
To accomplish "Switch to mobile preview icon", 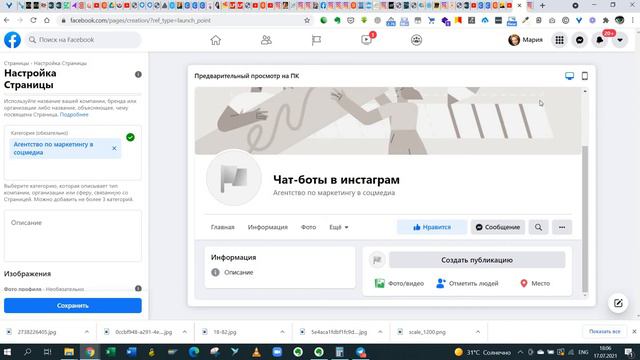I will 584,76.
